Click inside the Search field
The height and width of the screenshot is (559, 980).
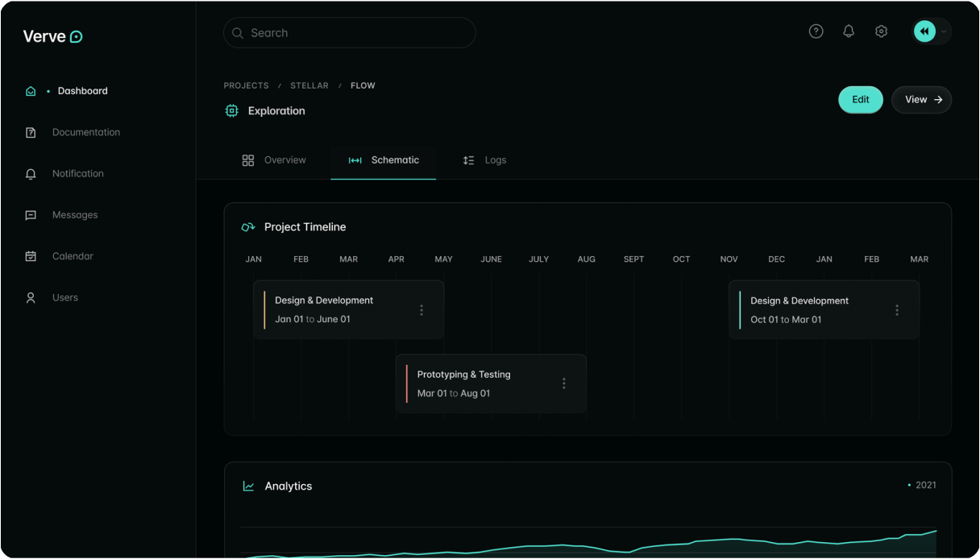pyautogui.click(x=349, y=32)
